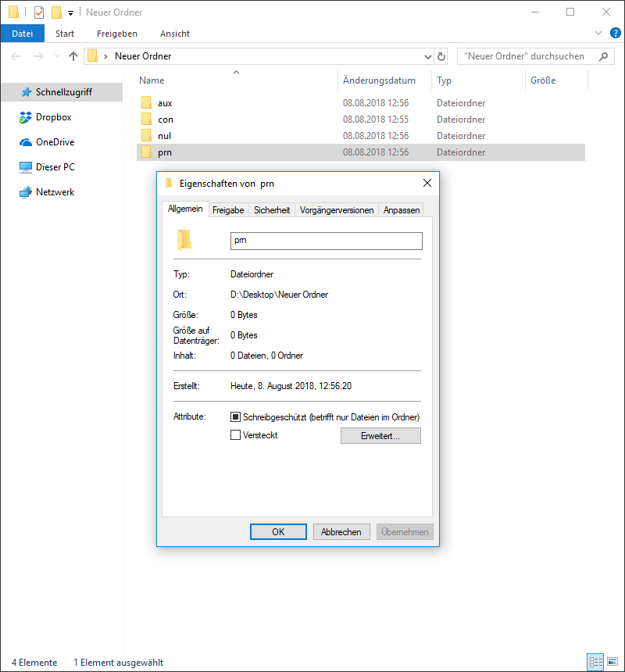
Task: Confirm the dialog with OK
Action: tap(278, 532)
